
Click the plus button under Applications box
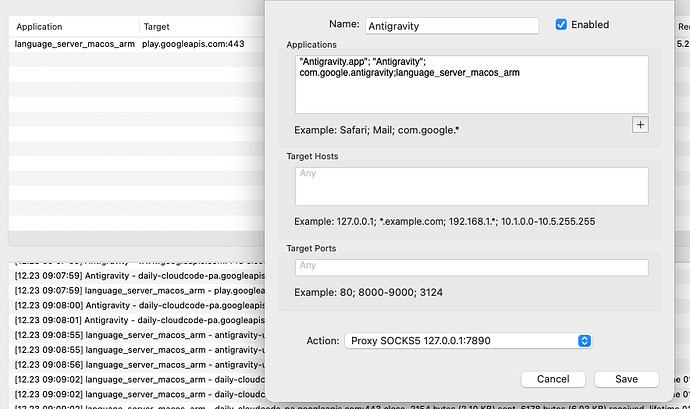[x=640, y=125]
